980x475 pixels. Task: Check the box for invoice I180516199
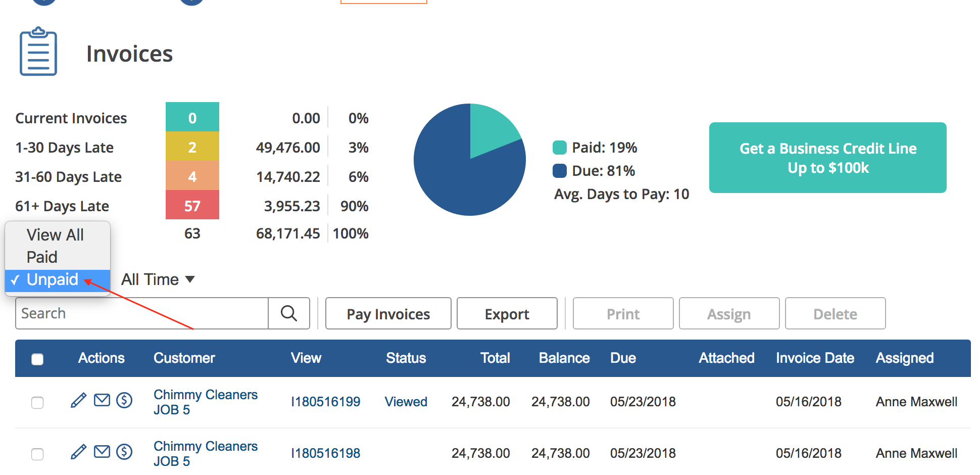tap(37, 403)
